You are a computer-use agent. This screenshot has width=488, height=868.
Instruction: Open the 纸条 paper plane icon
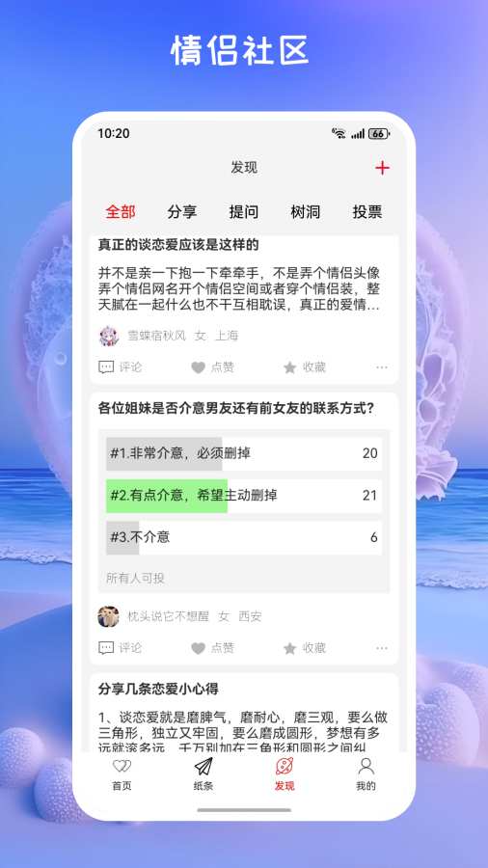[x=203, y=767]
